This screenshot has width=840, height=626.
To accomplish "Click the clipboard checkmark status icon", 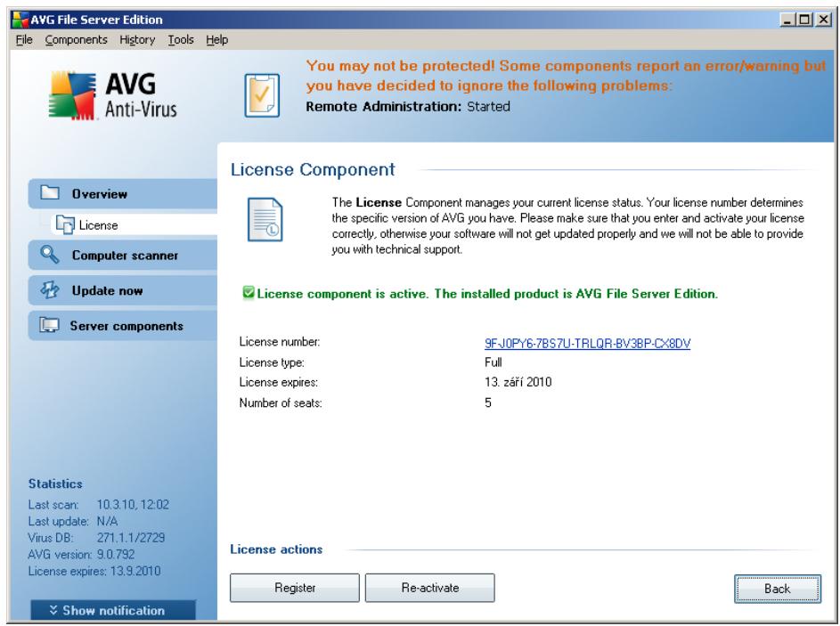I will [262, 95].
